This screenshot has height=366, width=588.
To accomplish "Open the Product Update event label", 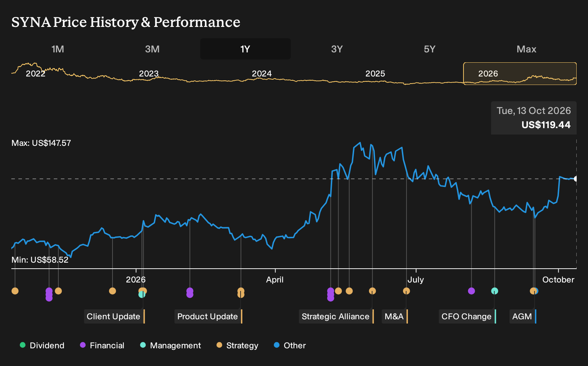I will [x=208, y=316].
